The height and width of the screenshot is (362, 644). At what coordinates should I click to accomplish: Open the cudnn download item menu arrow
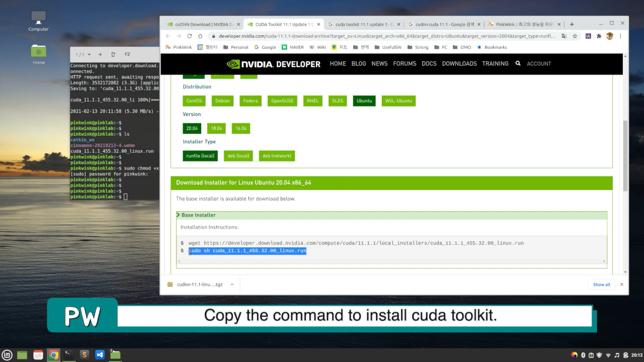232,285
